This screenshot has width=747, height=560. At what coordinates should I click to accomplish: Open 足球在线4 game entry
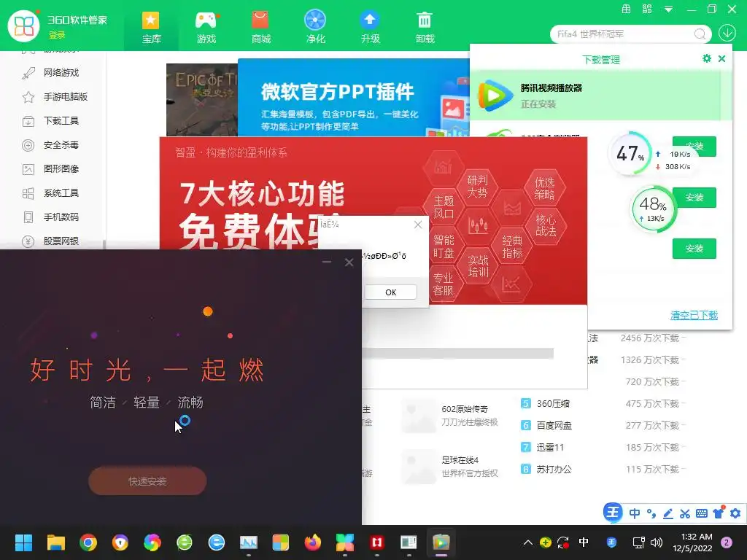pos(450,467)
